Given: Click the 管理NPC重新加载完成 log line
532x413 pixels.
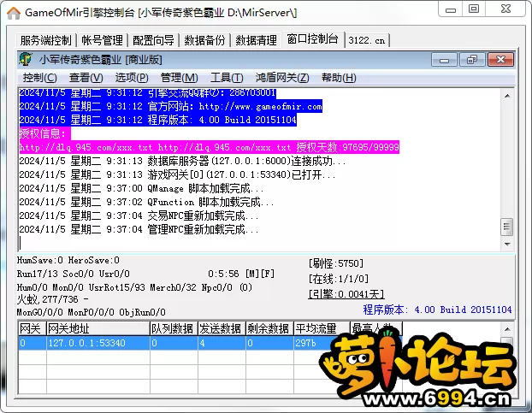Looking at the screenshot, I should pos(139,229).
